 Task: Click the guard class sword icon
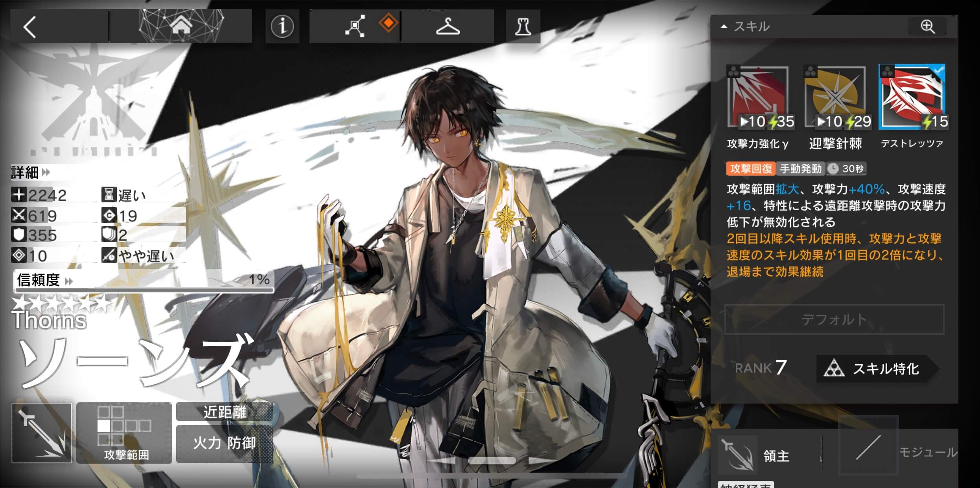(42, 433)
